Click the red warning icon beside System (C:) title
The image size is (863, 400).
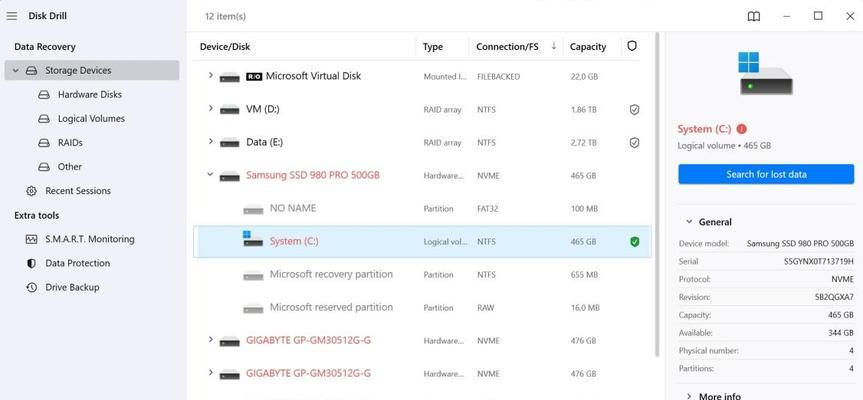point(741,129)
